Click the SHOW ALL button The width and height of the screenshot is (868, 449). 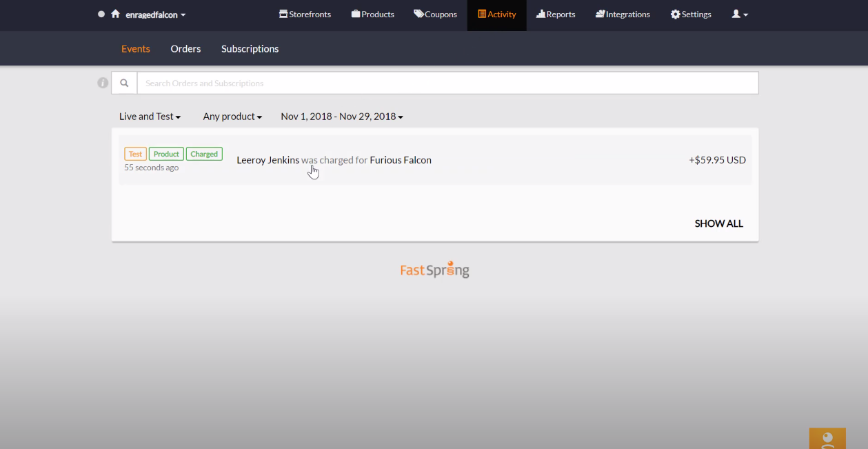click(x=719, y=223)
